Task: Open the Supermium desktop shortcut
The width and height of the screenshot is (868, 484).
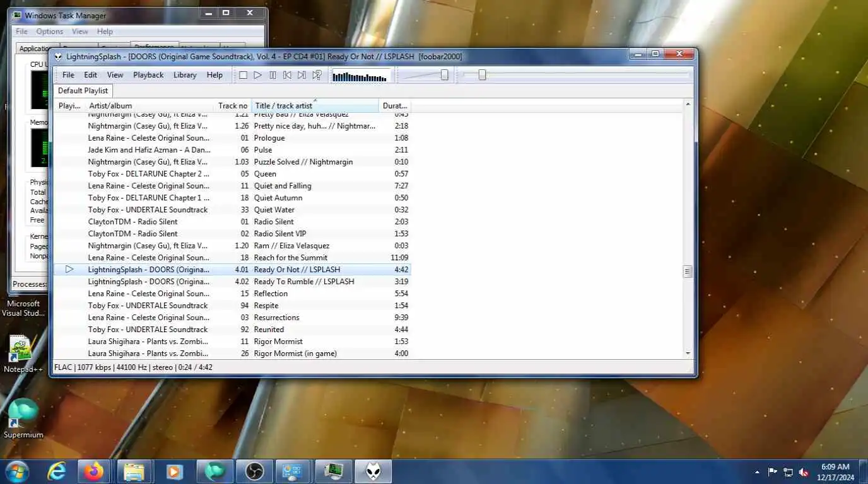Action: coord(23,418)
